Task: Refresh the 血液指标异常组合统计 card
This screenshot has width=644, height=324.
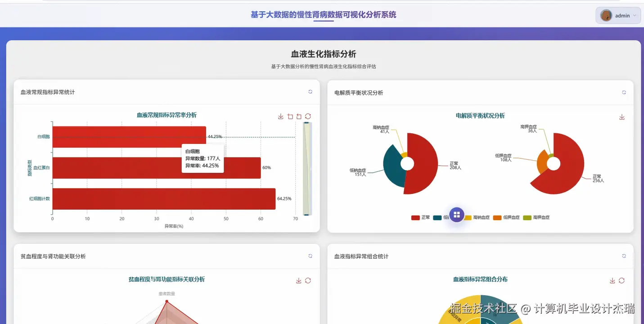Action: click(x=624, y=256)
